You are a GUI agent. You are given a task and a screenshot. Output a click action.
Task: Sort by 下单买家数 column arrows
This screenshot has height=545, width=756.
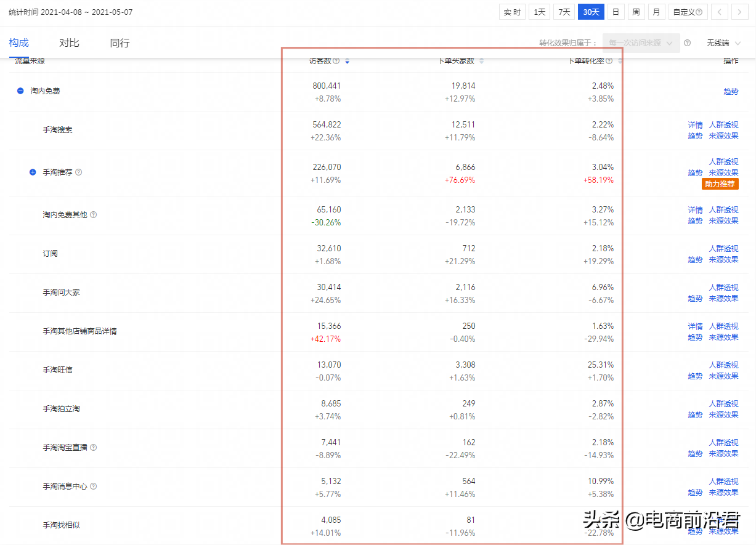click(482, 61)
